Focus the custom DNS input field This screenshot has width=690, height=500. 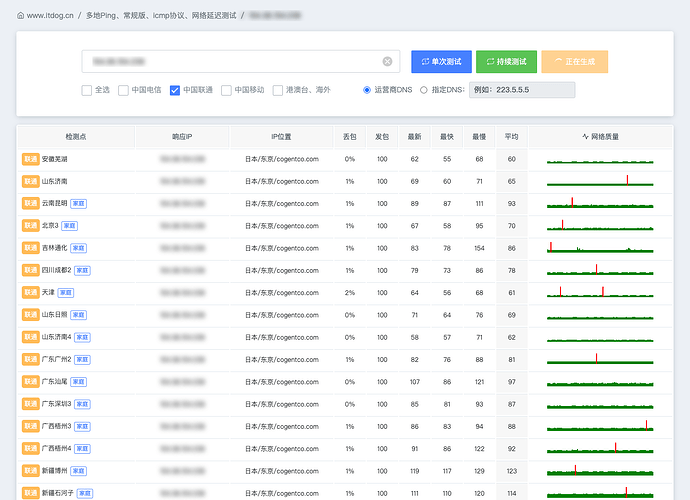522,90
